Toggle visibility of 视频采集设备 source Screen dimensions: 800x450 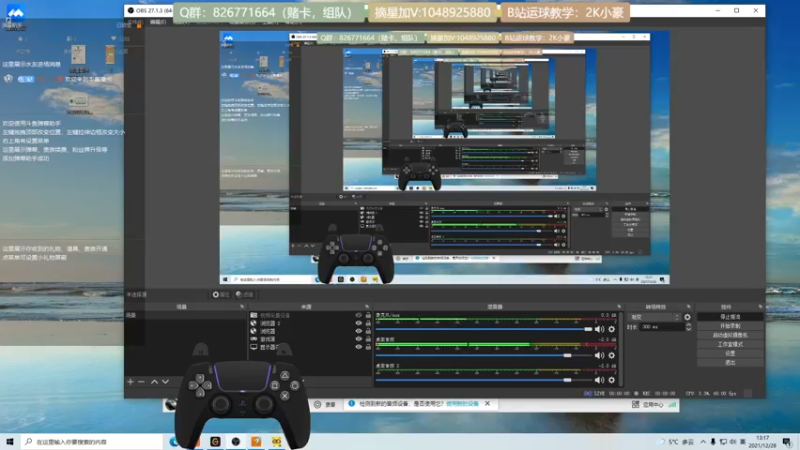point(359,315)
